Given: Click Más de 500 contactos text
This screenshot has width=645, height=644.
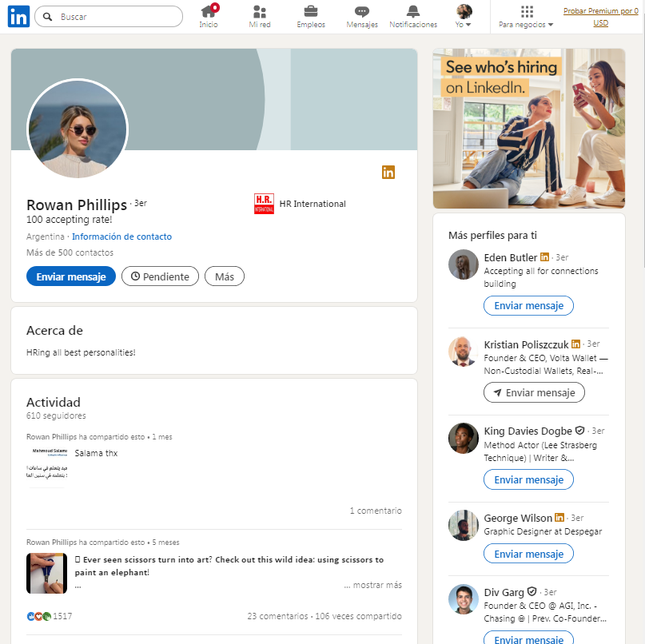Looking at the screenshot, I should point(70,252).
